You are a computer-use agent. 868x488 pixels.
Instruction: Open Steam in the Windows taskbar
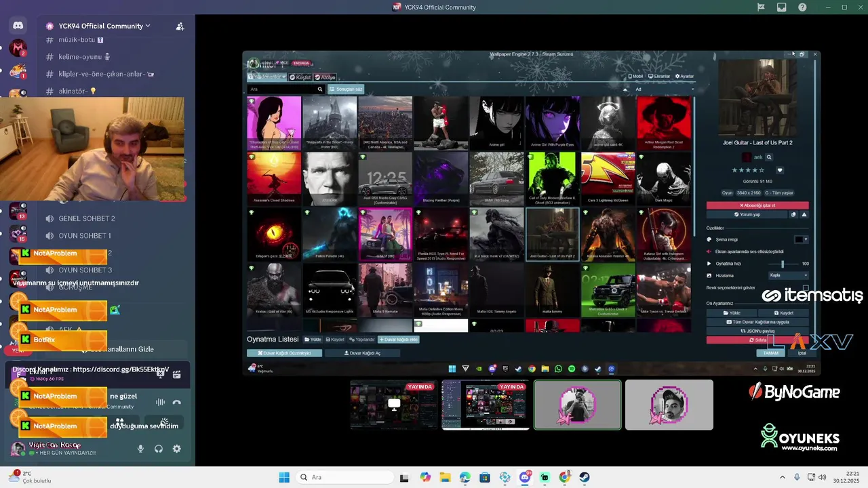click(585, 477)
